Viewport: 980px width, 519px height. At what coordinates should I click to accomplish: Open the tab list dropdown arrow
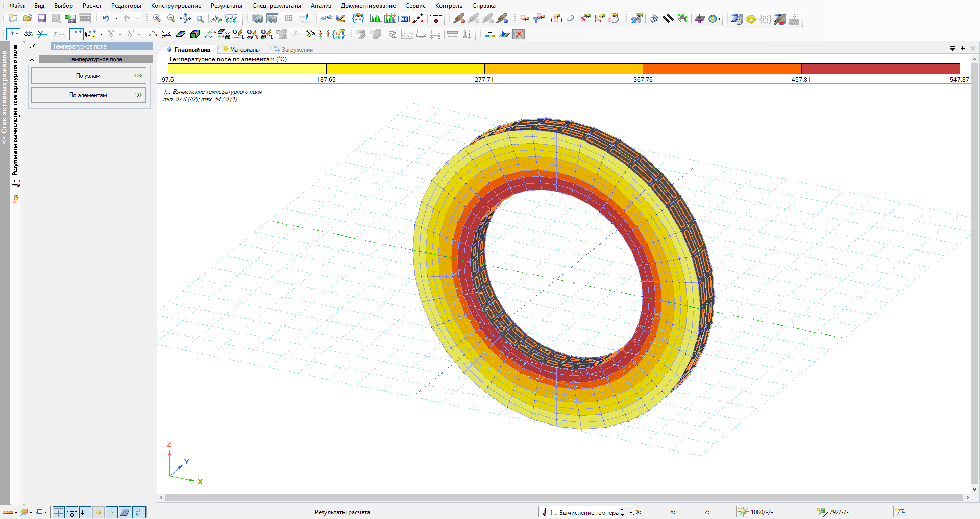point(952,49)
